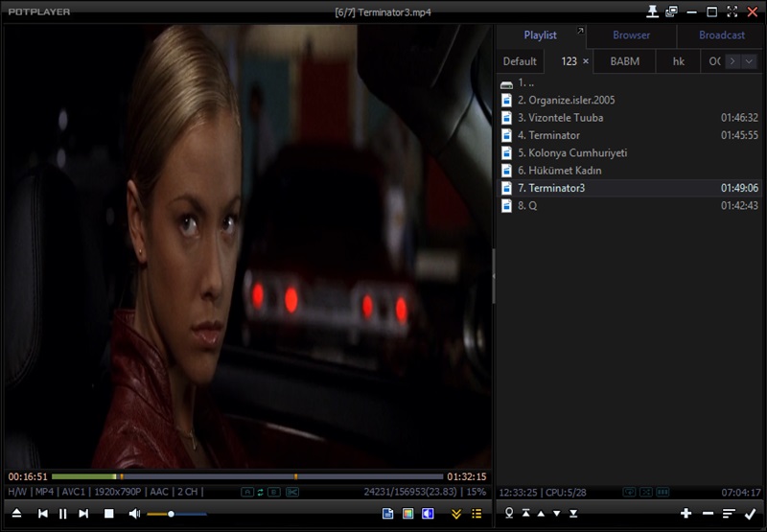This screenshot has width=767, height=532.
Task: Select '3. Vizontele Tuuba' in playlist
Action: point(630,118)
